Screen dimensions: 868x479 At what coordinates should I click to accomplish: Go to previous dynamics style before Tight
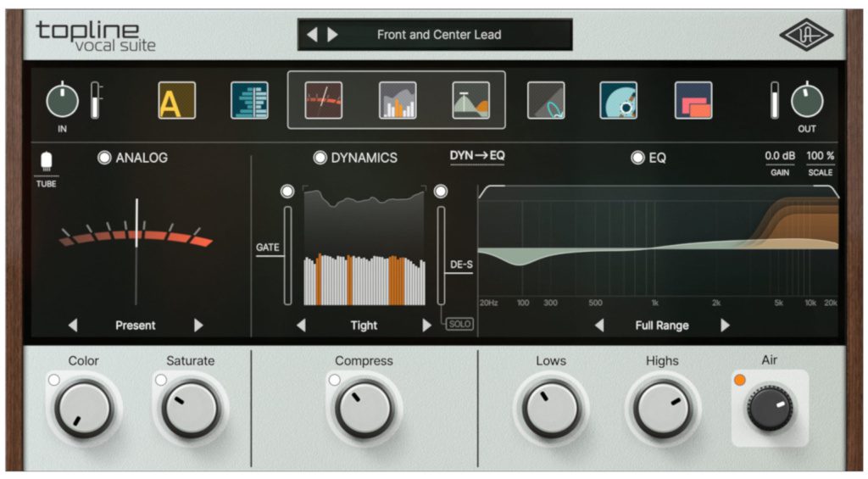tap(301, 326)
